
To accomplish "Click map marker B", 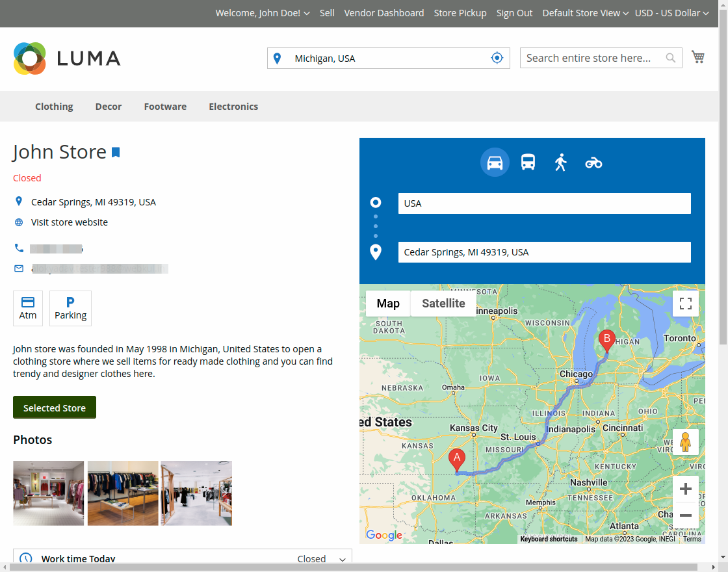I will click(606, 341).
